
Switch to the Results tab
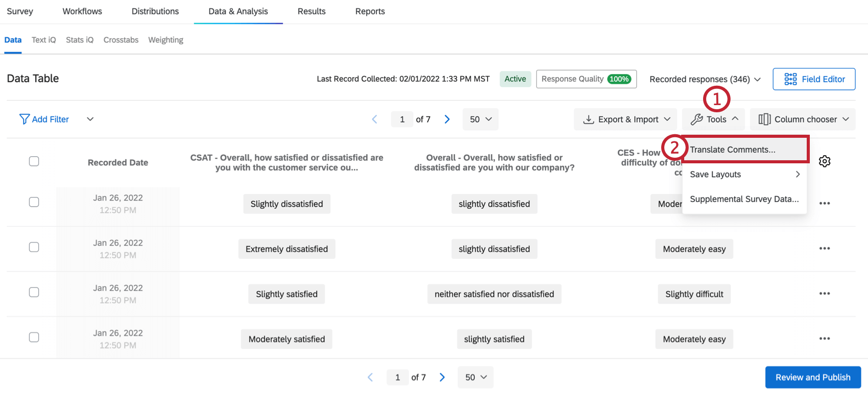[311, 11]
